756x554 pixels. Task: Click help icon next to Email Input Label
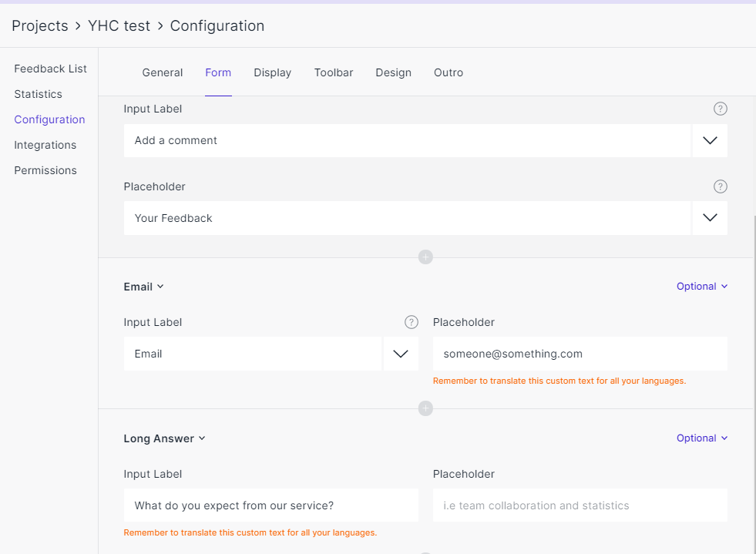point(412,322)
